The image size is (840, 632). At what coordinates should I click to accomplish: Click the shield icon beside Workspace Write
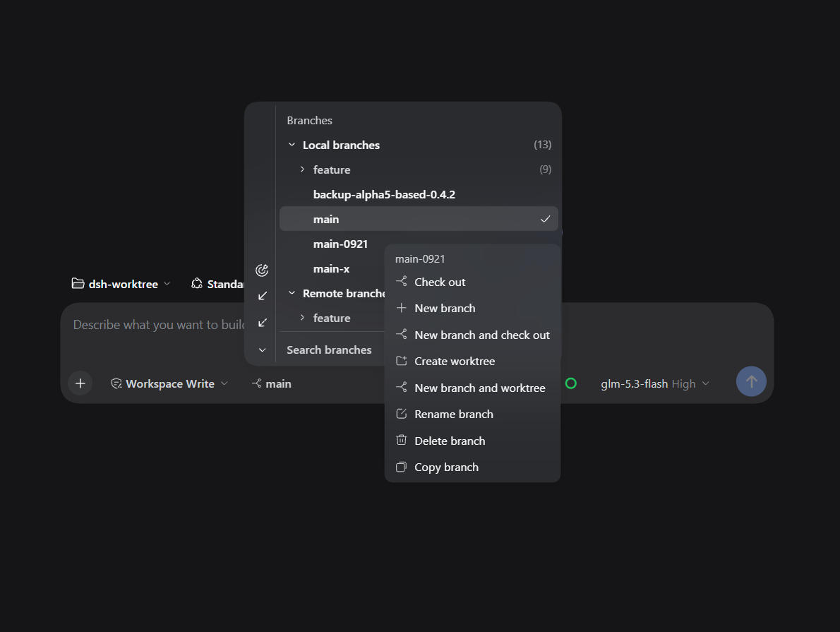116,384
